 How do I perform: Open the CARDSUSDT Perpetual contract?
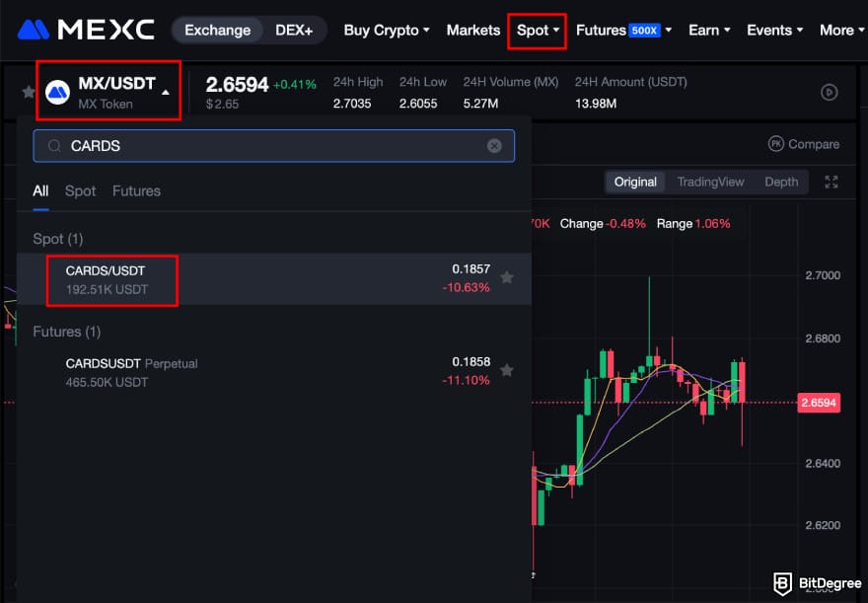[x=274, y=371]
